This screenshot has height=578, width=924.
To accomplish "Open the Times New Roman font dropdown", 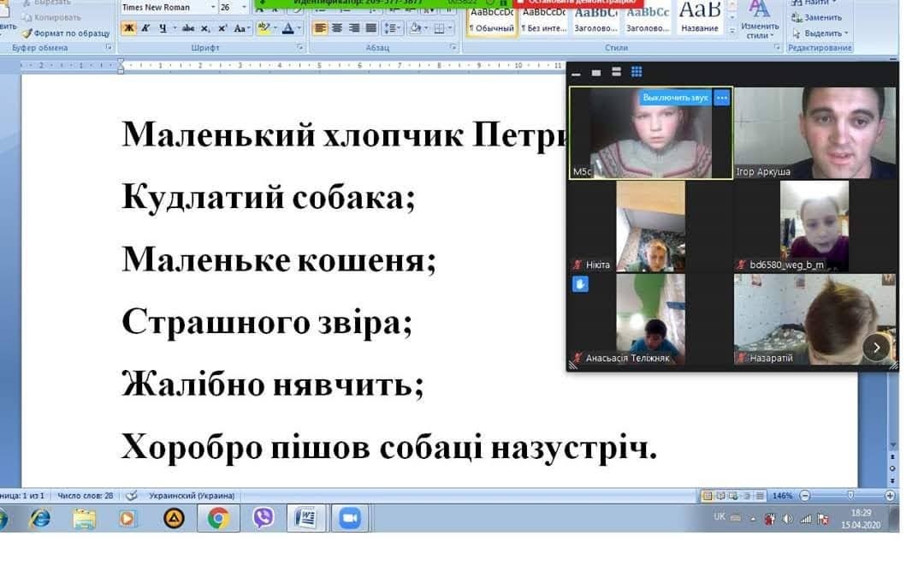I will [x=213, y=7].
